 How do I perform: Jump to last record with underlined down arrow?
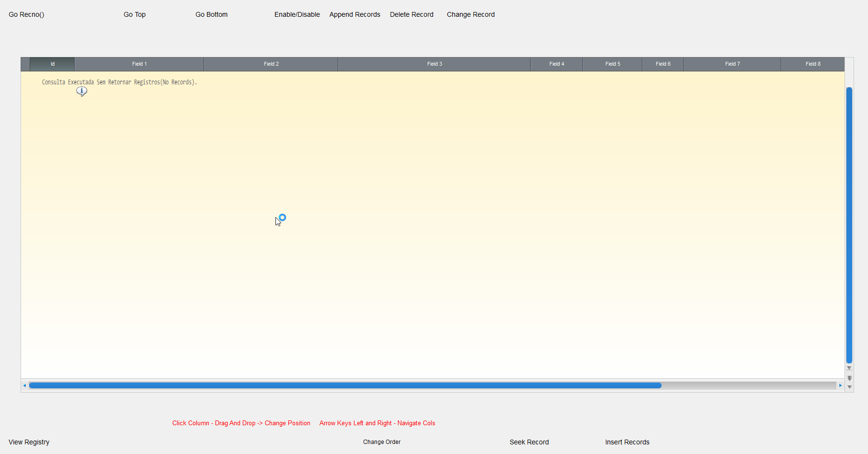pyautogui.click(x=849, y=368)
